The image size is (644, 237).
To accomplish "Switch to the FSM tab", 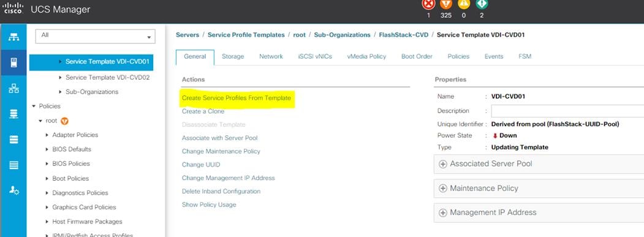I will [525, 57].
